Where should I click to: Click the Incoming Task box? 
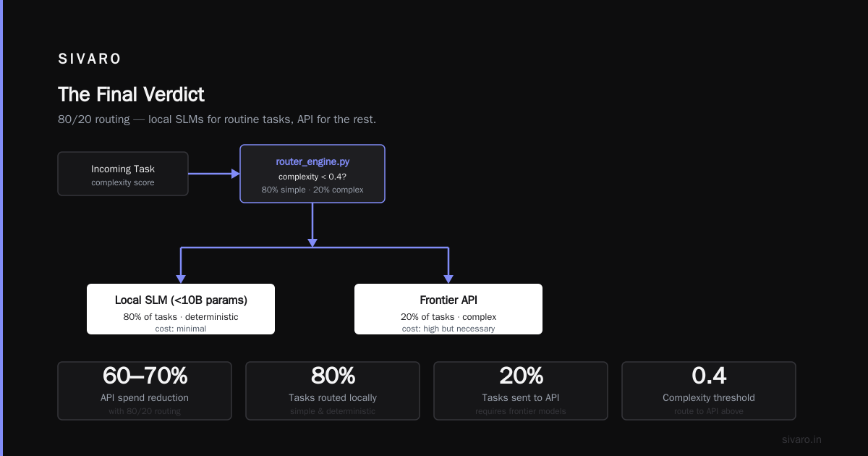click(x=123, y=174)
